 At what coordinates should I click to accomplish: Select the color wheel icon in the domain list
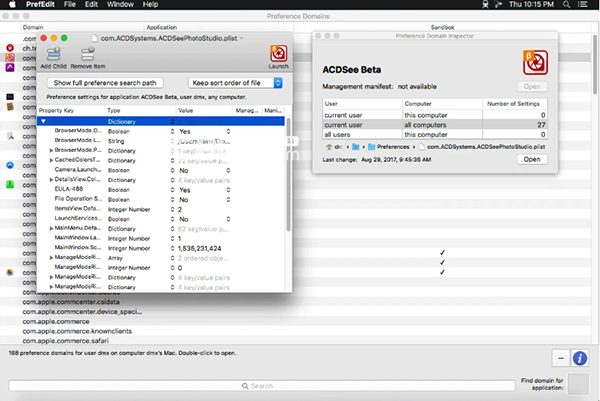click(10, 272)
